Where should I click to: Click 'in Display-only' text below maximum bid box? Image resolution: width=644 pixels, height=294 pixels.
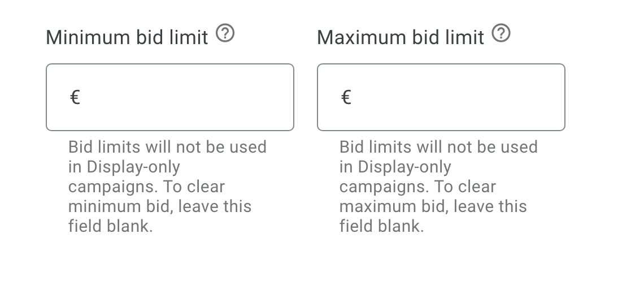pos(395,167)
